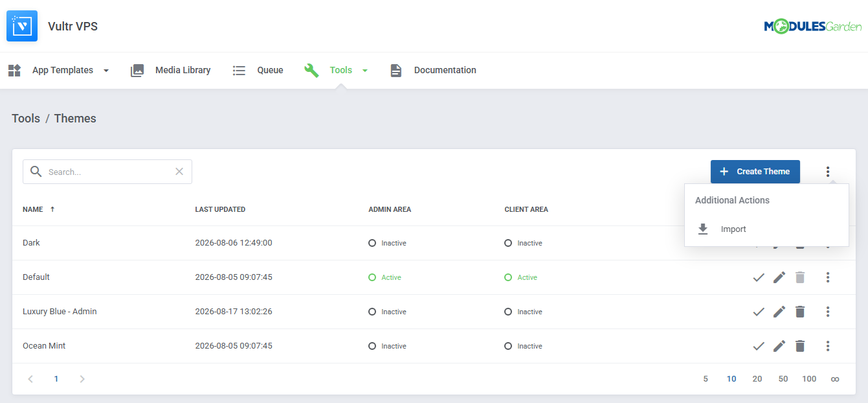
Task: Toggle Ocean Mint Admin Area status
Action: coord(387,346)
